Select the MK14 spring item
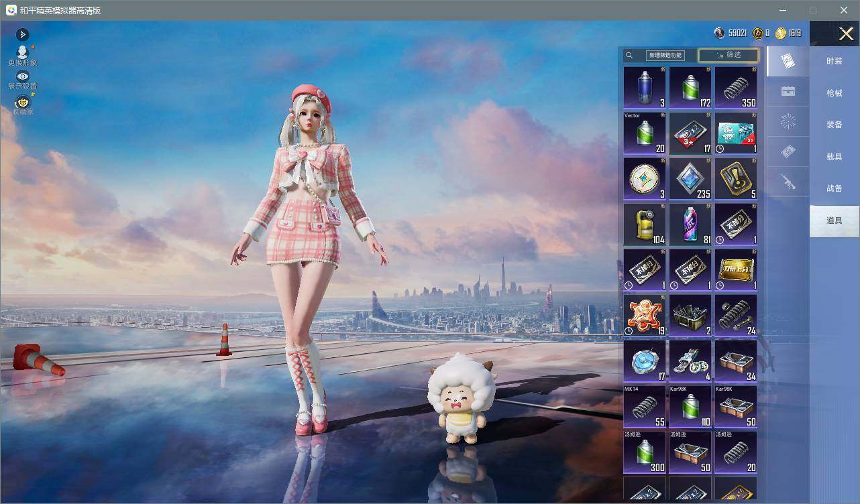Viewport: 860px width, 504px height. coord(645,407)
